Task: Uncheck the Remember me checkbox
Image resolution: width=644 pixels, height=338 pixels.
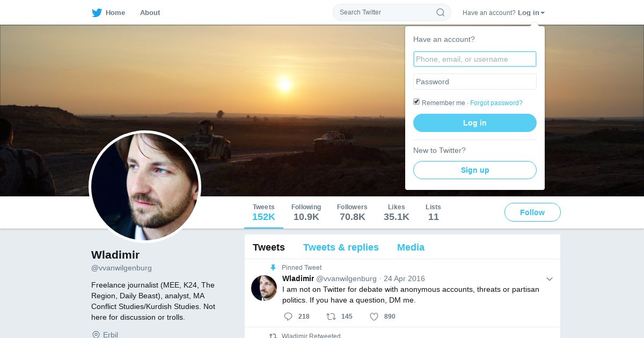Action: click(416, 101)
